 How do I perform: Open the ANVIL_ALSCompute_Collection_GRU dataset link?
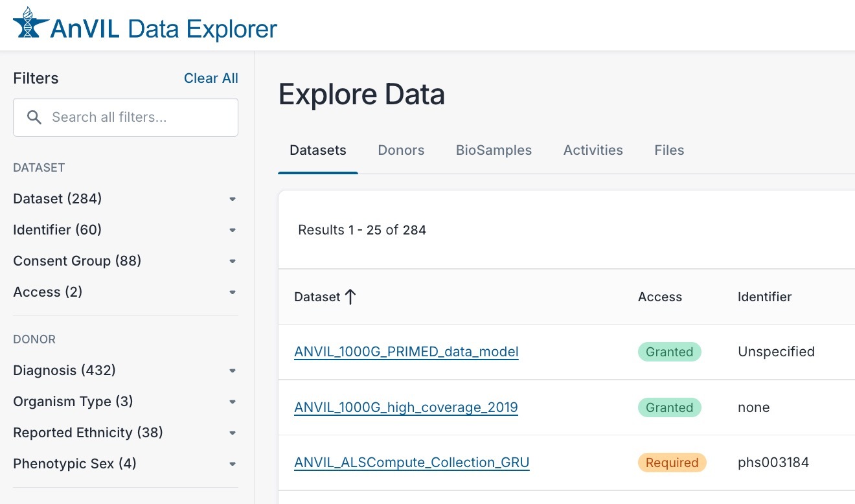click(x=411, y=463)
